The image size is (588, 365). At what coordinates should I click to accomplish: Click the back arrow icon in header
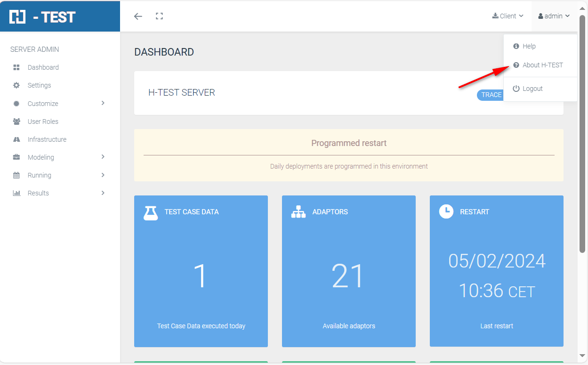click(138, 16)
